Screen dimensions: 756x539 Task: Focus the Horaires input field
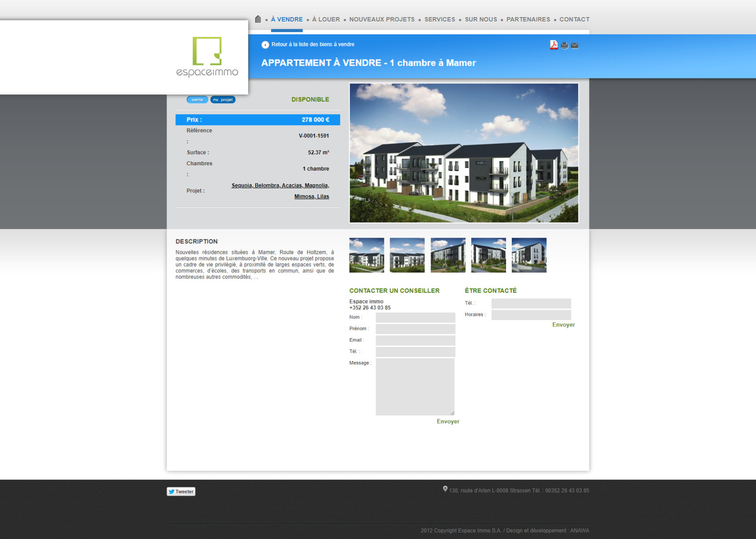point(531,315)
